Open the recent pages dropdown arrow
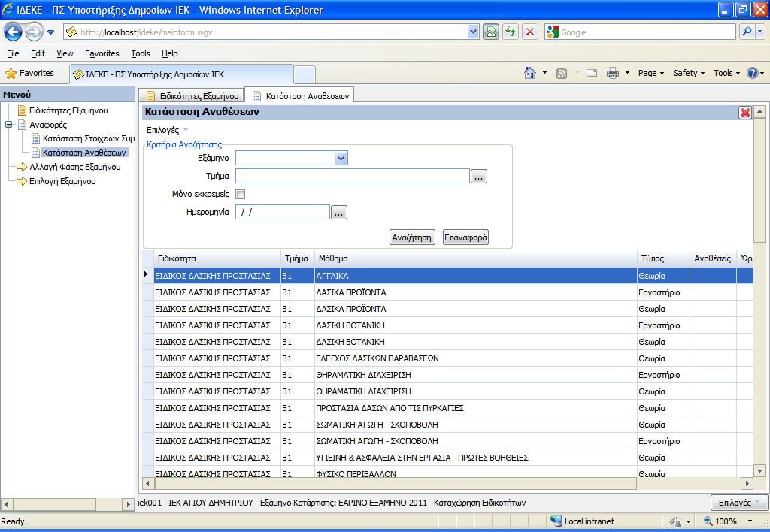This screenshot has width=770, height=532. click(50, 32)
